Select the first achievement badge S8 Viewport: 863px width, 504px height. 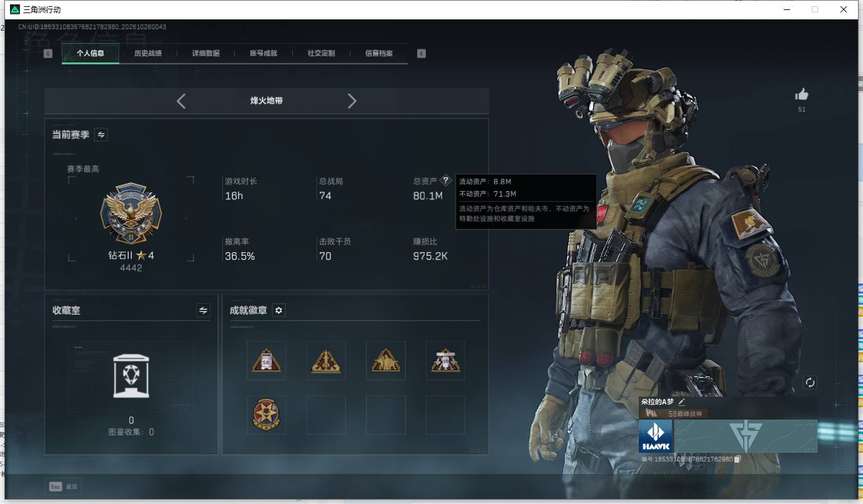pyautogui.click(x=266, y=360)
